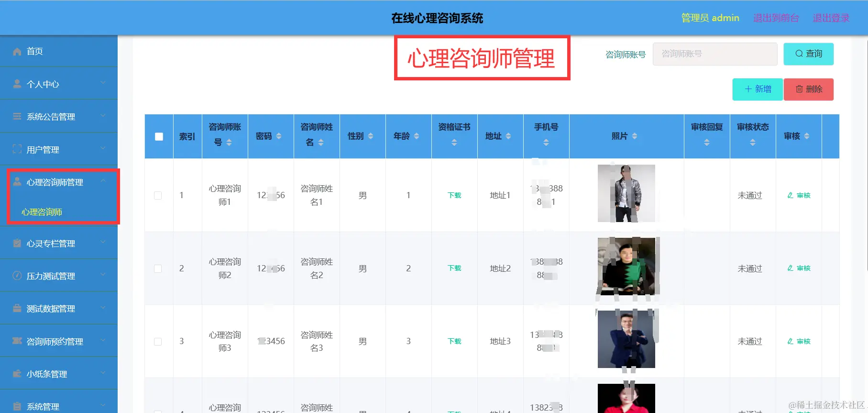Click the icon beside 系统管理
This screenshot has height=413, width=868.
17,406
